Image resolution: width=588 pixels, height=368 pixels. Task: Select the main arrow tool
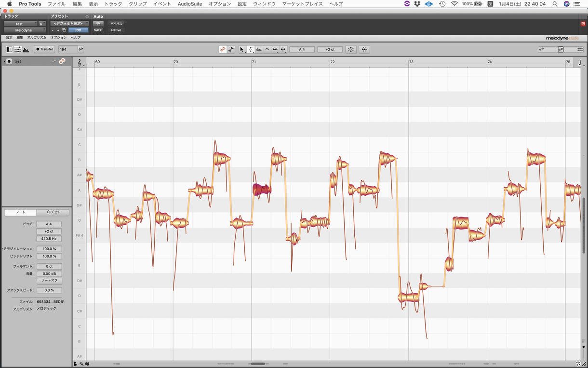[242, 49]
